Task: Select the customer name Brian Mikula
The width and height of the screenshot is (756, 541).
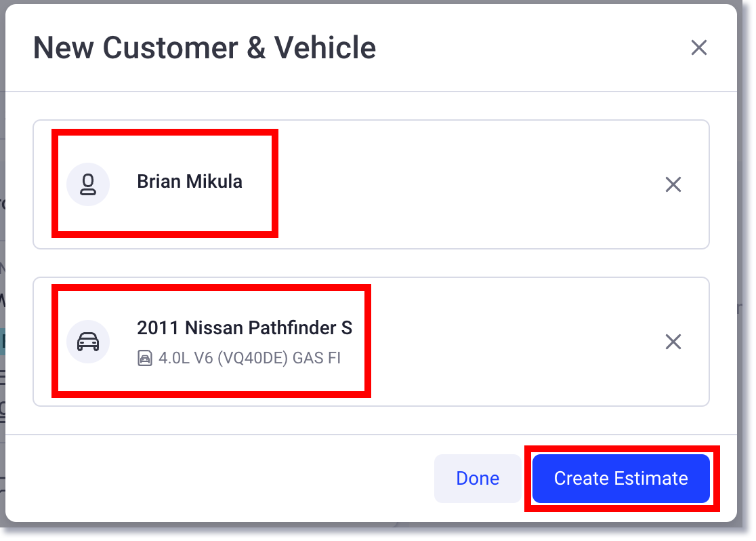Action: click(x=190, y=181)
